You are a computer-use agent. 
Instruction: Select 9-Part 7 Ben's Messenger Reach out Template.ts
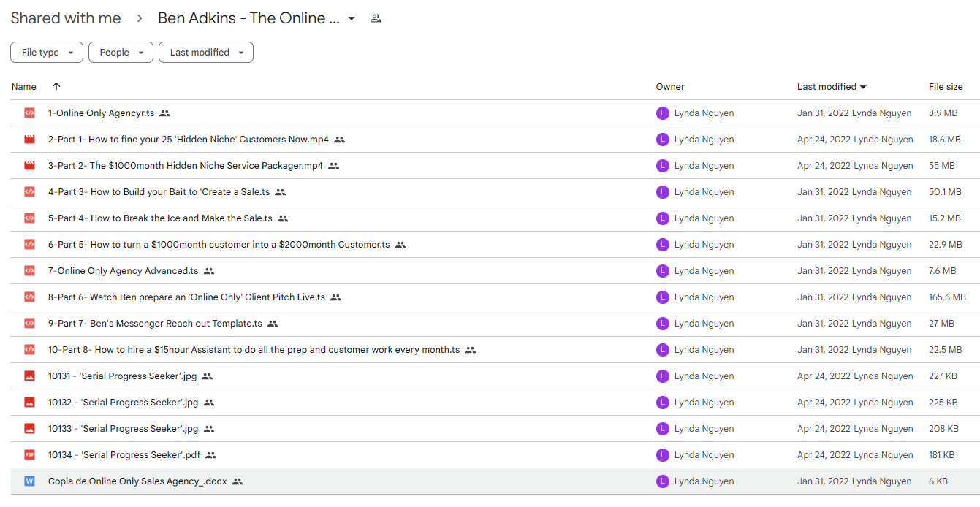tap(155, 324)
